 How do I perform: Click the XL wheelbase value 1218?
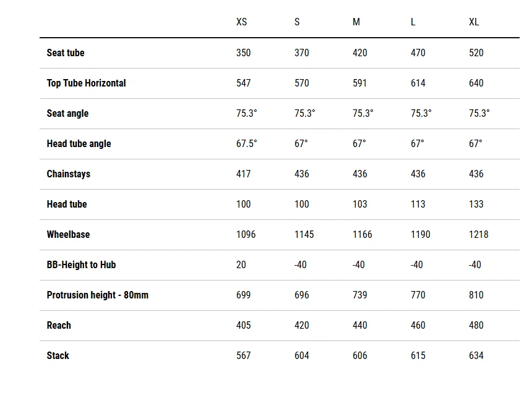point(479,235)
